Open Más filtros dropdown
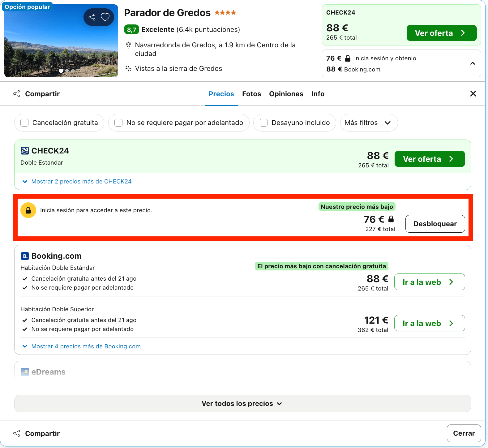 369,123
